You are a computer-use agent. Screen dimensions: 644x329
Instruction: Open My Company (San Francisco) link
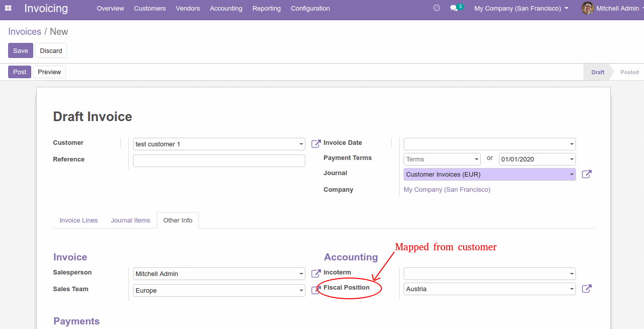[x=447, y=190]
